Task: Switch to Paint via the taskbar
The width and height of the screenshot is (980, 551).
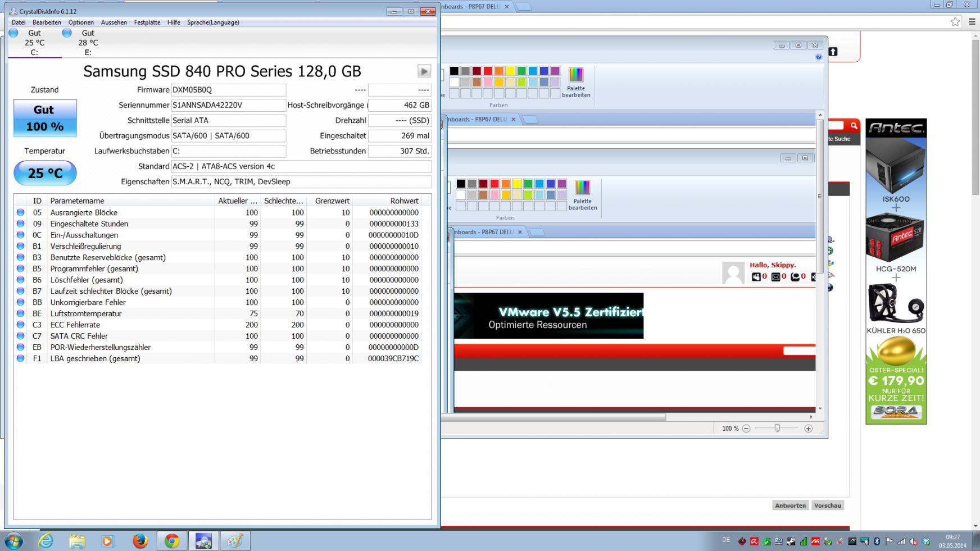Action: (x=235, y=541)
